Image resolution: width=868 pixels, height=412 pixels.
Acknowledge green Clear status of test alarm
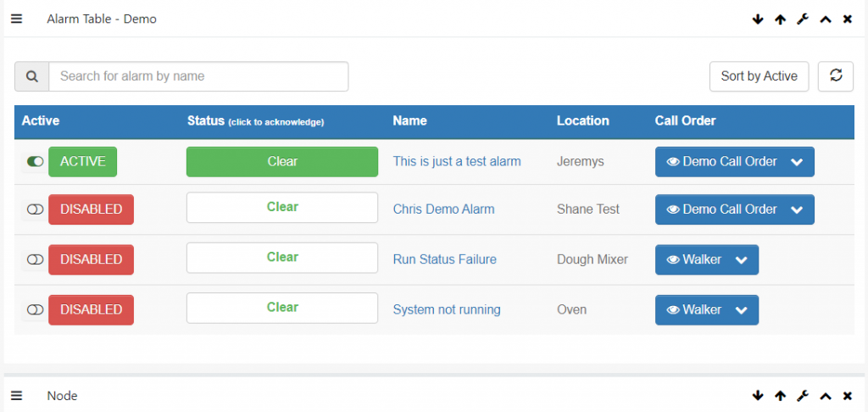coord(282,162)
